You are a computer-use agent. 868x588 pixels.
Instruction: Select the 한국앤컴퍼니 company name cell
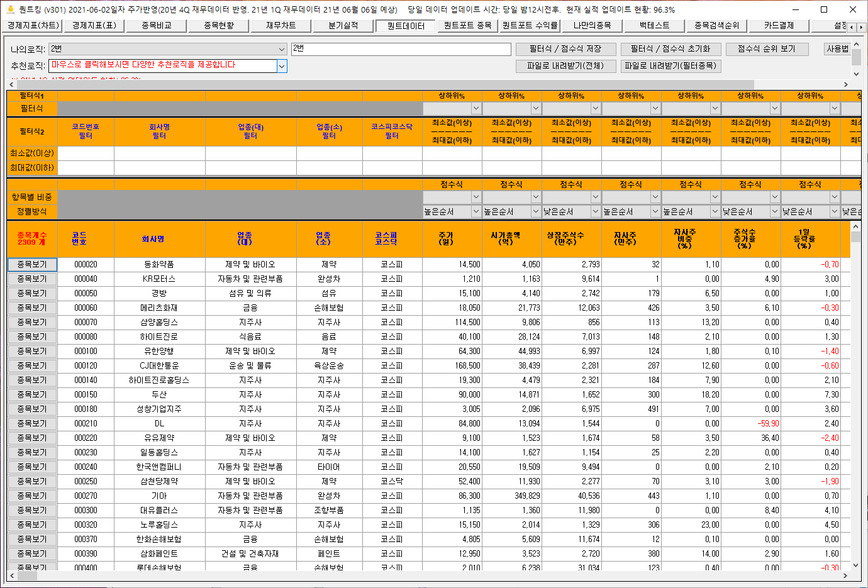(x=159, y=467)
